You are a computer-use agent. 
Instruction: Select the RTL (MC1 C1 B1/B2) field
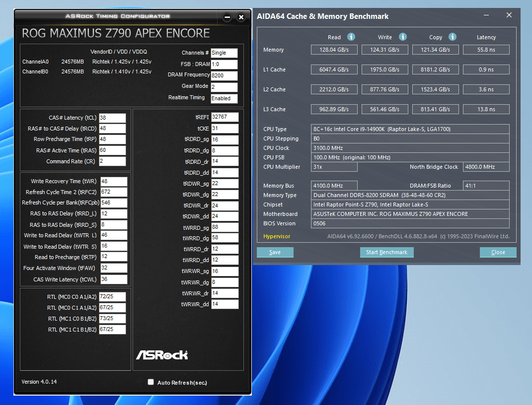[112, 329]
